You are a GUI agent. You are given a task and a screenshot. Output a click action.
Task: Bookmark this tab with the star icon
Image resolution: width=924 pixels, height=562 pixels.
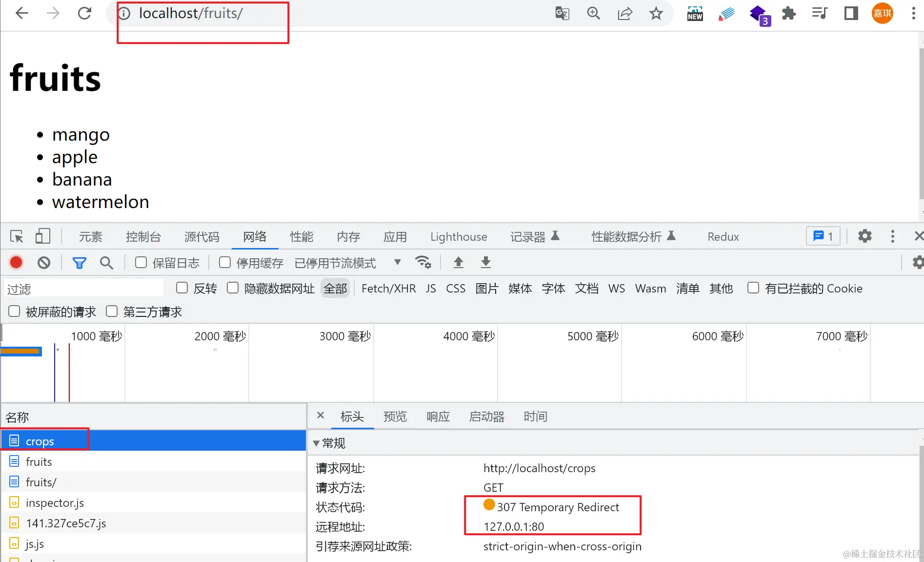(656, 13)
